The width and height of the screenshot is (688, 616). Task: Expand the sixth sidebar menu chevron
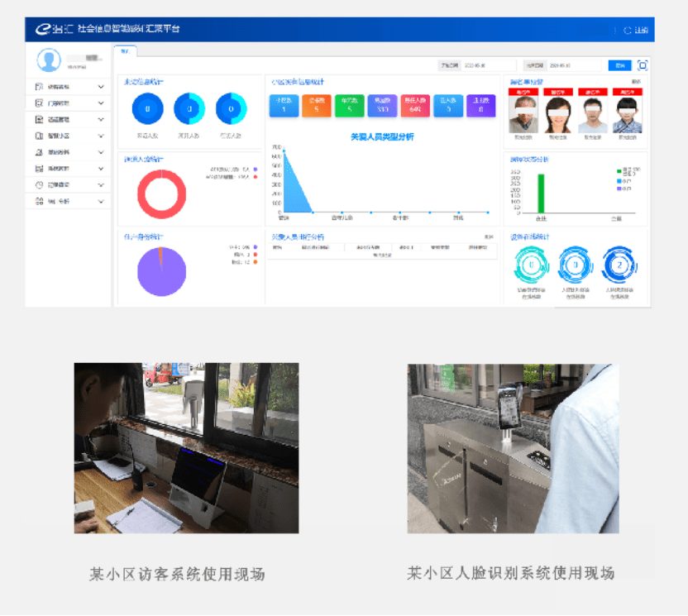tap(101, 169)
